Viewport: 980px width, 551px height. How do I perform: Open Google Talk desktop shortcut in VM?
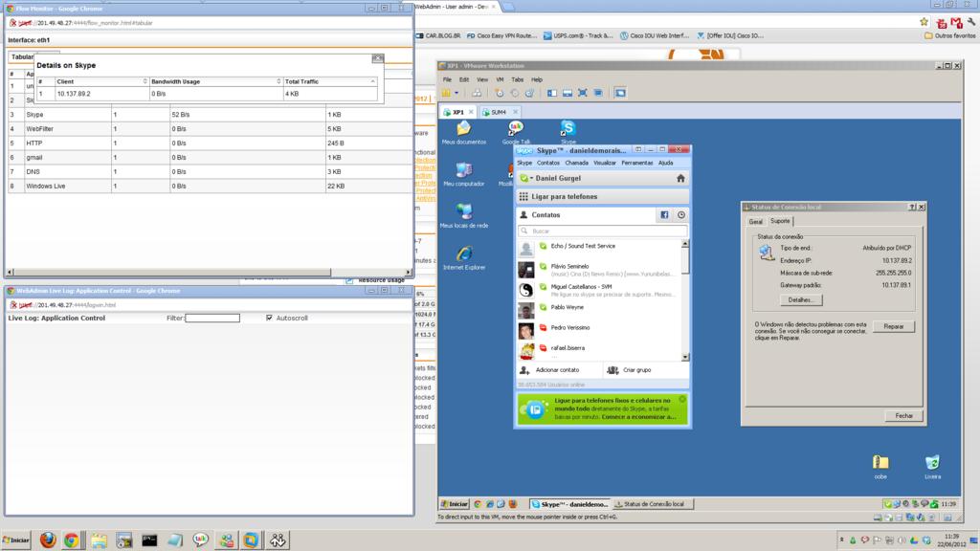click(x=516, y=132)
